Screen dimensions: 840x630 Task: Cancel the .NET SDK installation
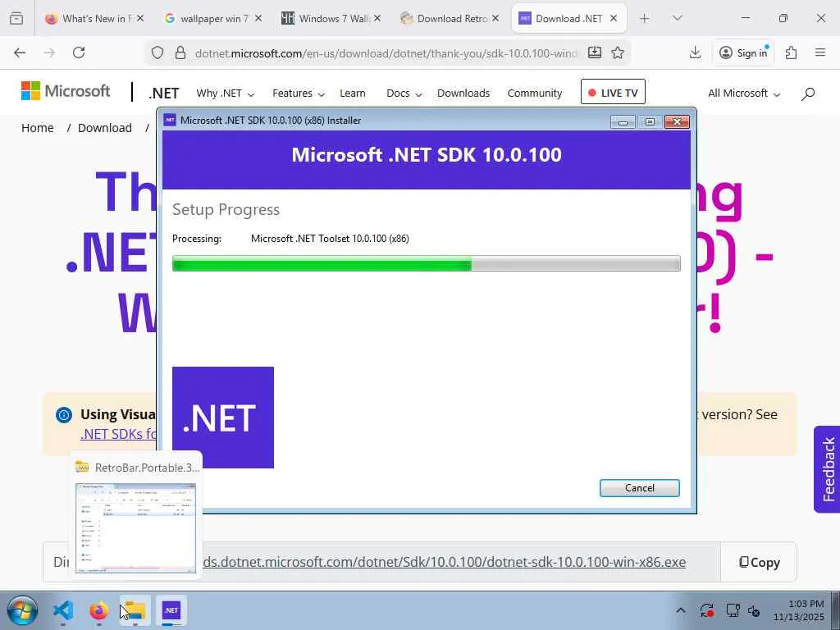point(640,488)
